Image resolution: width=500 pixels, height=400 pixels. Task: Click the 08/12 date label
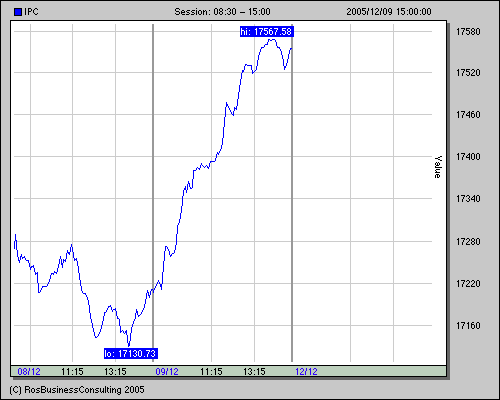[x=29, y=371]
